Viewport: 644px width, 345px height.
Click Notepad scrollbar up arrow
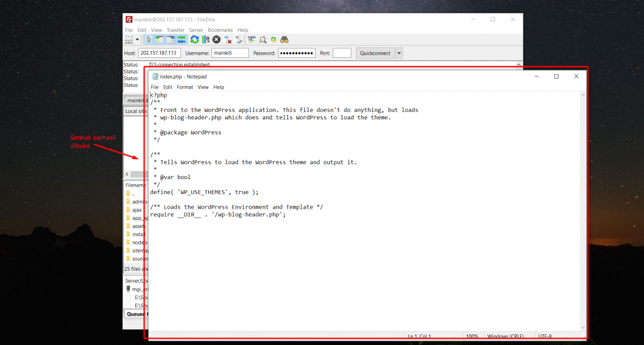point(582,95)
